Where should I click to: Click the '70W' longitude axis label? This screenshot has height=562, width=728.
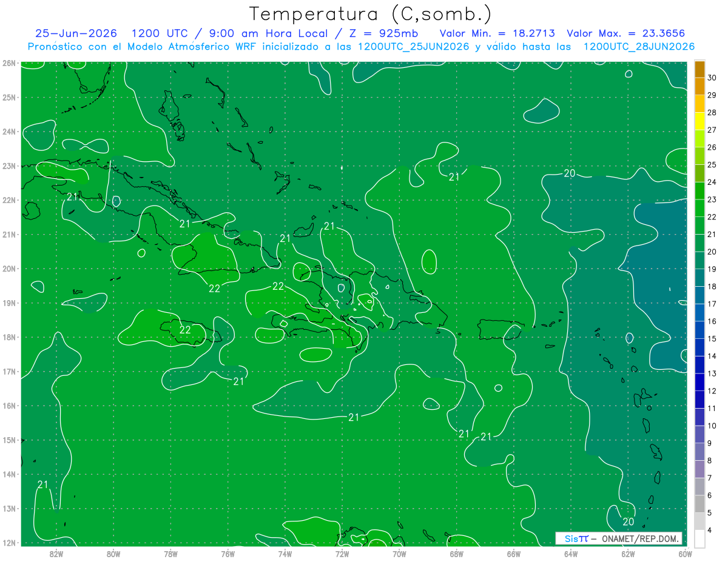[x=399, y=554]
